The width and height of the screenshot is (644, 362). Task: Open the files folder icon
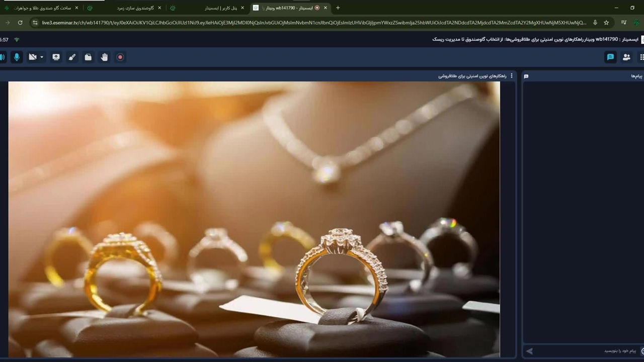[88, 57]
